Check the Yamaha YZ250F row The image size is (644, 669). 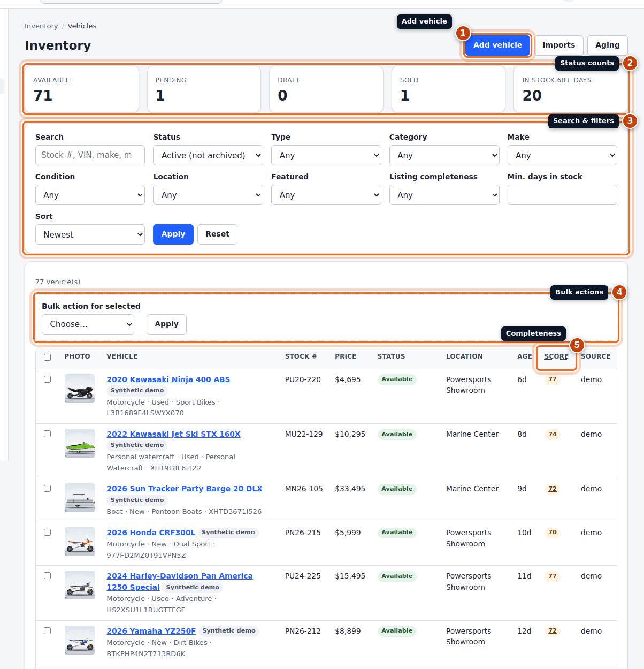[48, 631]
